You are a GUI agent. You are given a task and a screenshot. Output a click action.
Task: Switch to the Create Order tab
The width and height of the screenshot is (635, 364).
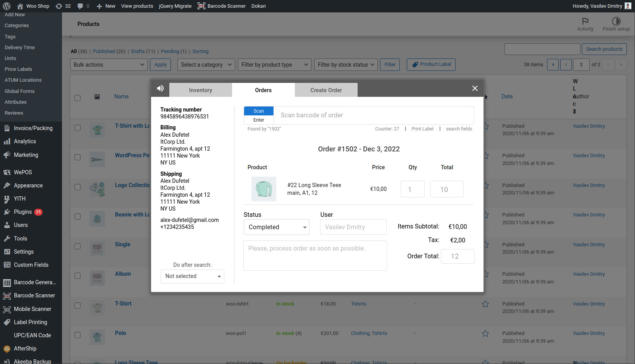coord(326,90)
